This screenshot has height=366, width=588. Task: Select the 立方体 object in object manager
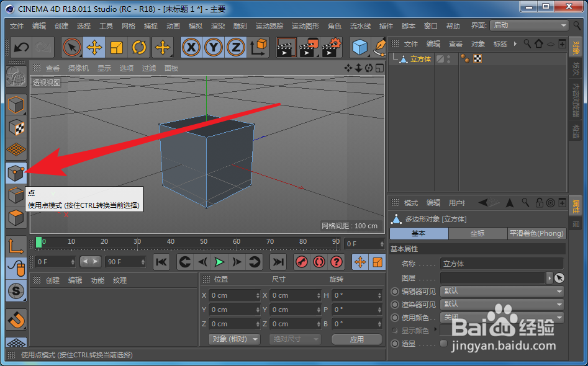click(421, 59)
